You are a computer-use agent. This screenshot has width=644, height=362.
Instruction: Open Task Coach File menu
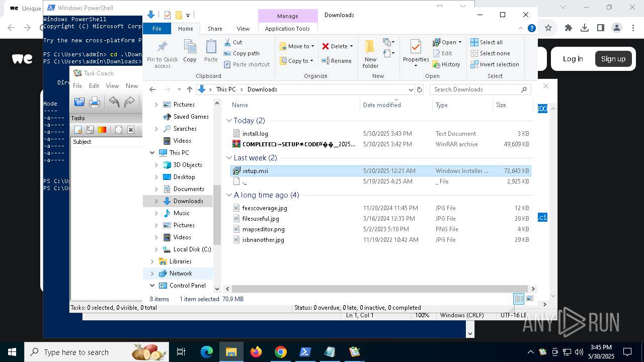(x=77, y=86)
